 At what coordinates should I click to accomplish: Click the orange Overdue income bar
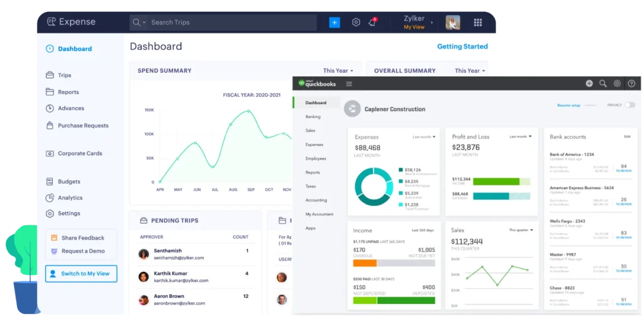[365, 263]
